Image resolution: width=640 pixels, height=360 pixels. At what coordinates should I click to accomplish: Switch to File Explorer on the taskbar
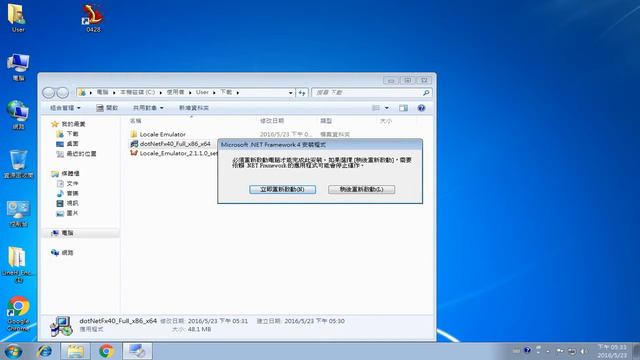pos(75,351)
